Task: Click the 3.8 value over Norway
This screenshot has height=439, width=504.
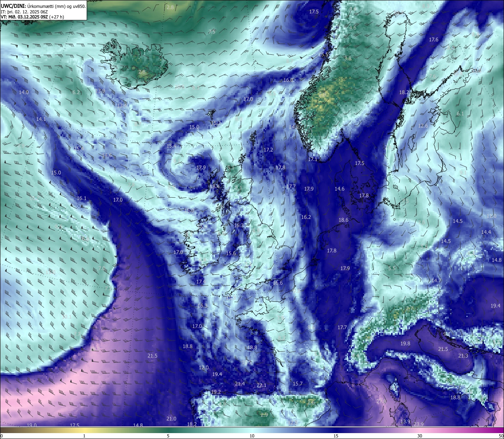Action: point(348,59)
